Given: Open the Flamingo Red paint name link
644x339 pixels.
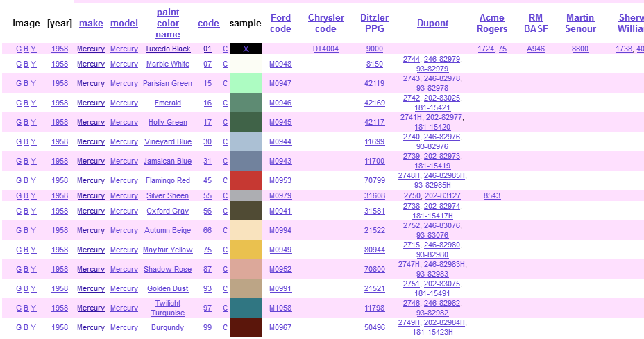Looking at the screenshot, I should [x=167, y=180].
